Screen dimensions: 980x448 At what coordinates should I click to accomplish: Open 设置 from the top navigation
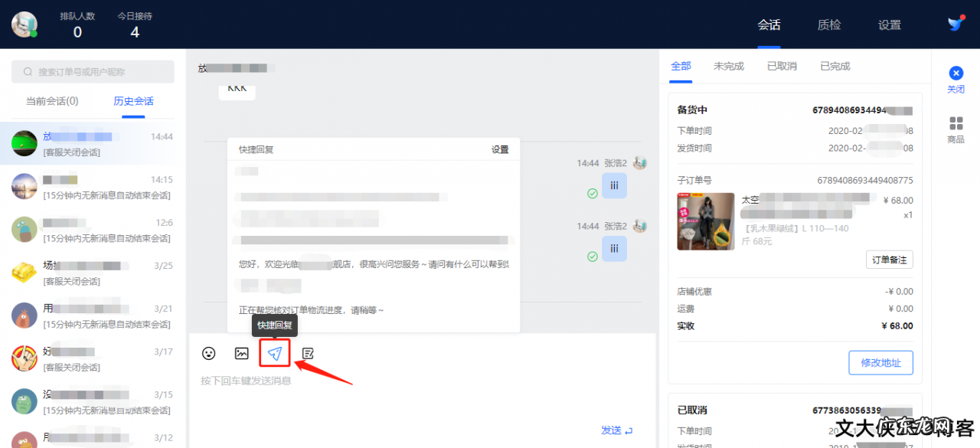(889, 25)
